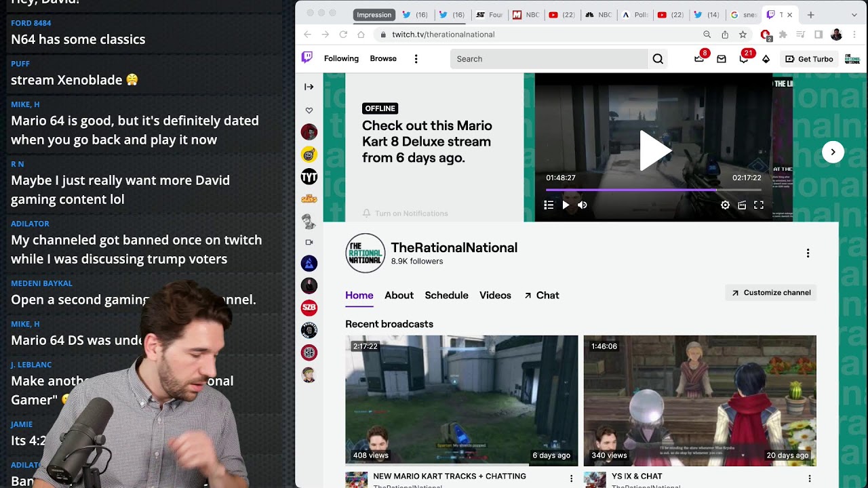Click the Chrome home button
868x488 pixels.
(361, 35)
